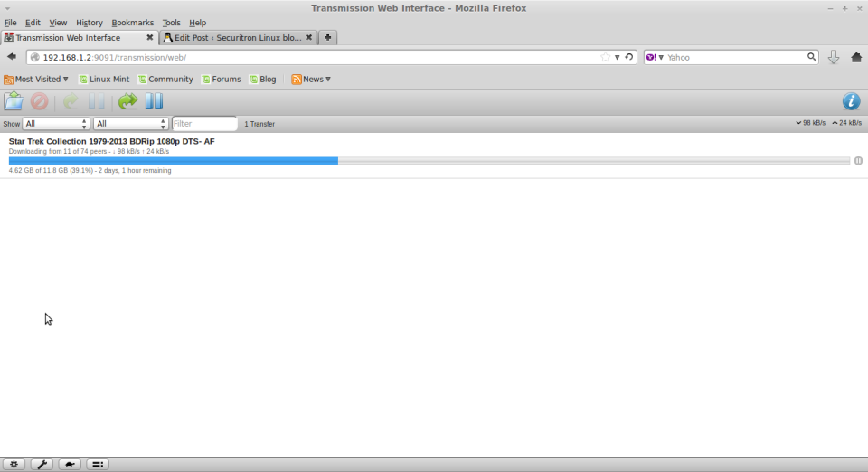Open the History menu
This screenshot has height=472, width=868.
point(90,23)
